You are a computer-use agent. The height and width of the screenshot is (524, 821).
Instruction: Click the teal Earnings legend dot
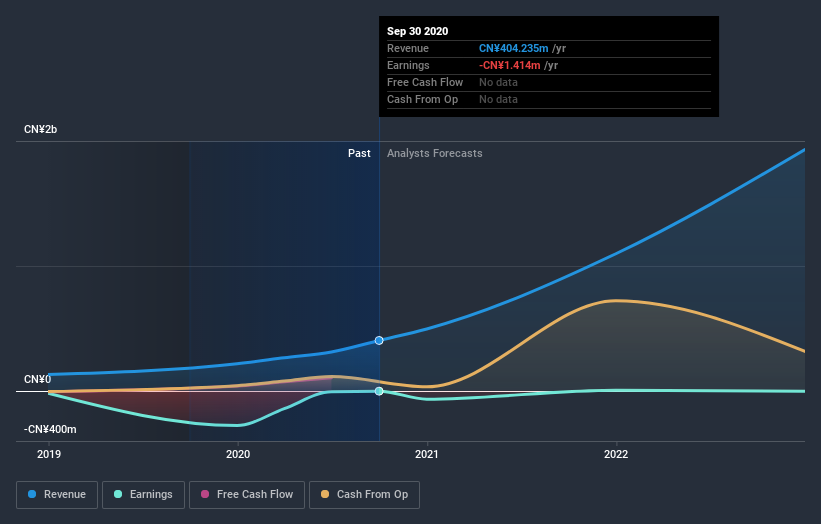118,494
